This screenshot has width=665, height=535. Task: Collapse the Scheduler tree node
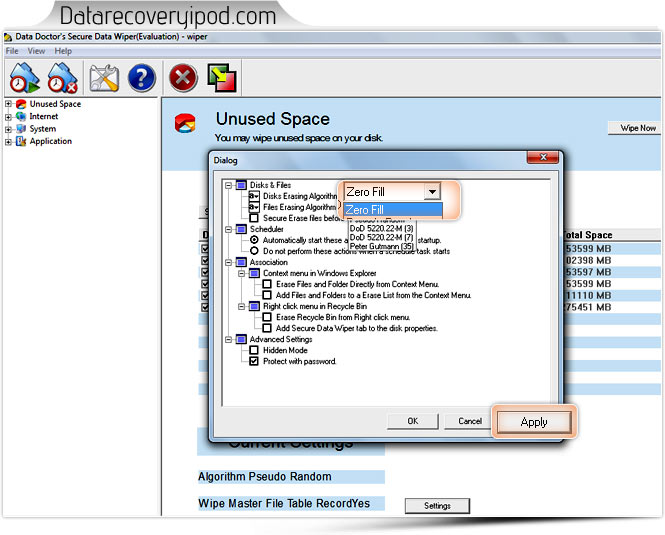[x=228, y=230]
